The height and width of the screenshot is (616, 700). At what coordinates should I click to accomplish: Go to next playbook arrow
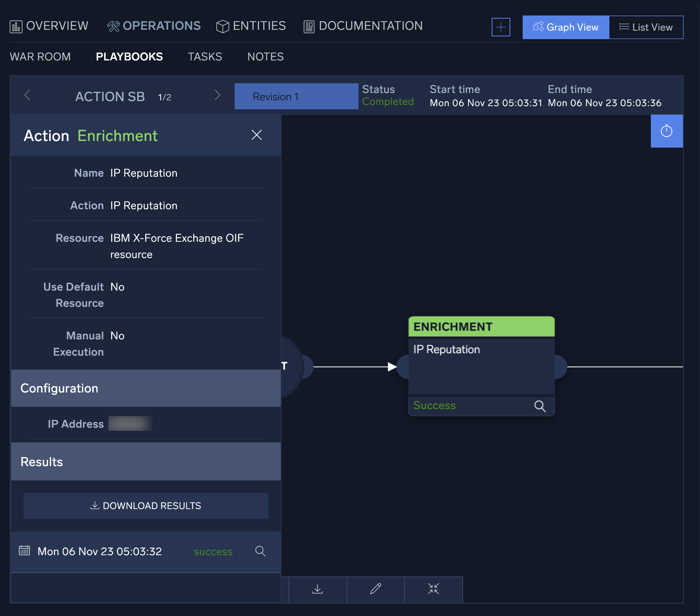point(217,95)
